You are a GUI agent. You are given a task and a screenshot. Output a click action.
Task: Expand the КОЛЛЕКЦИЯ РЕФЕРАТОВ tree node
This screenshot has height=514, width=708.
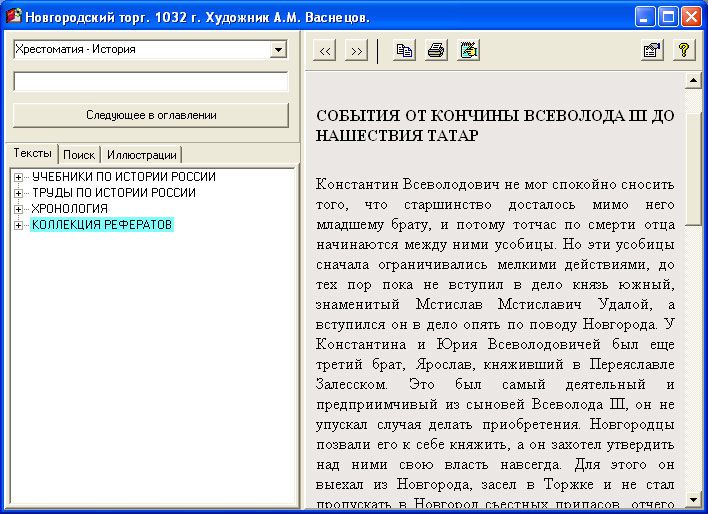point(19,225)
